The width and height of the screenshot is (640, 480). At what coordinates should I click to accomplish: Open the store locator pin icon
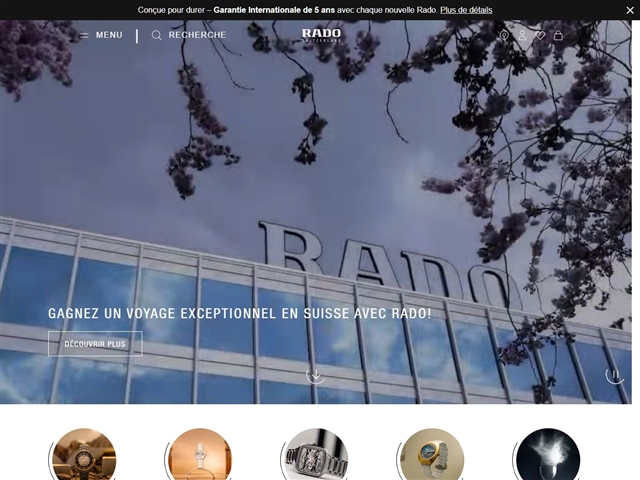504,36
